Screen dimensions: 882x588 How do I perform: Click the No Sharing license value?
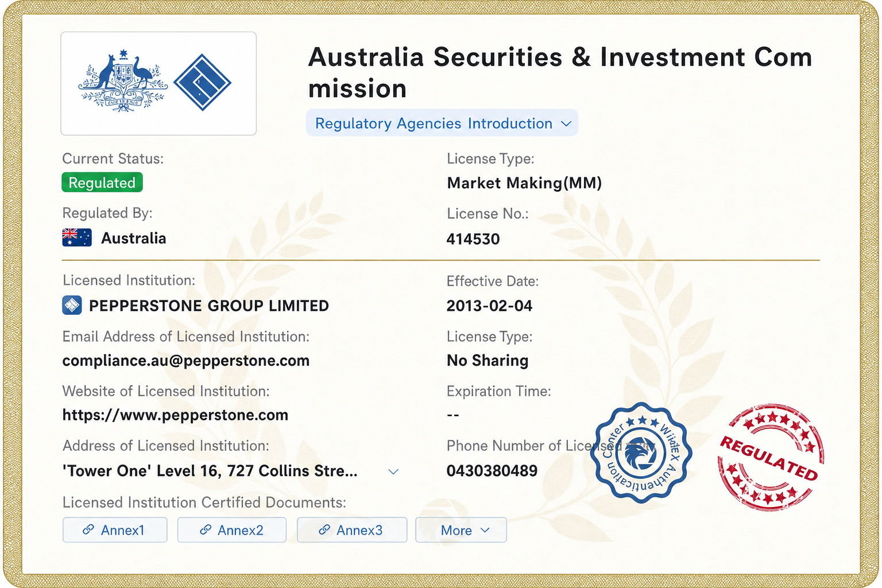point(488,361)
